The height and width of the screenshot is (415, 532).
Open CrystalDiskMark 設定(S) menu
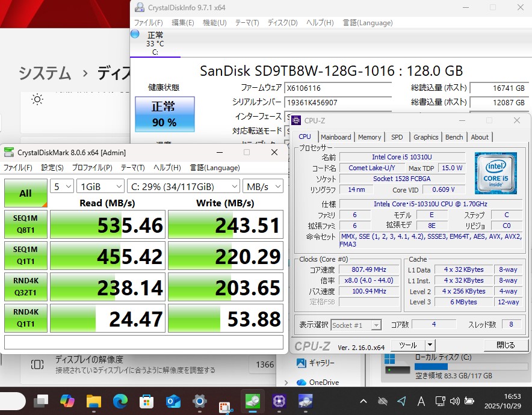pos(52,168)
